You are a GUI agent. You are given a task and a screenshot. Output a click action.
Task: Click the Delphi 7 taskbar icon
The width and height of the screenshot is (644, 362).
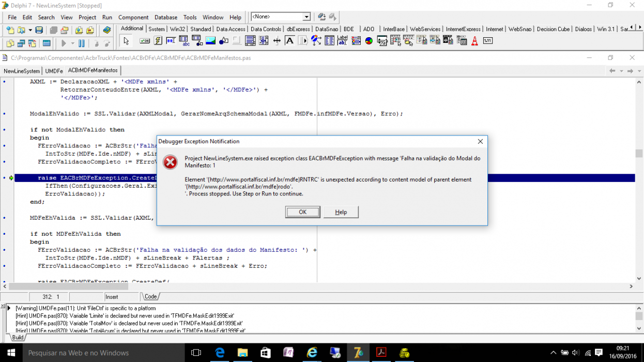358,353
